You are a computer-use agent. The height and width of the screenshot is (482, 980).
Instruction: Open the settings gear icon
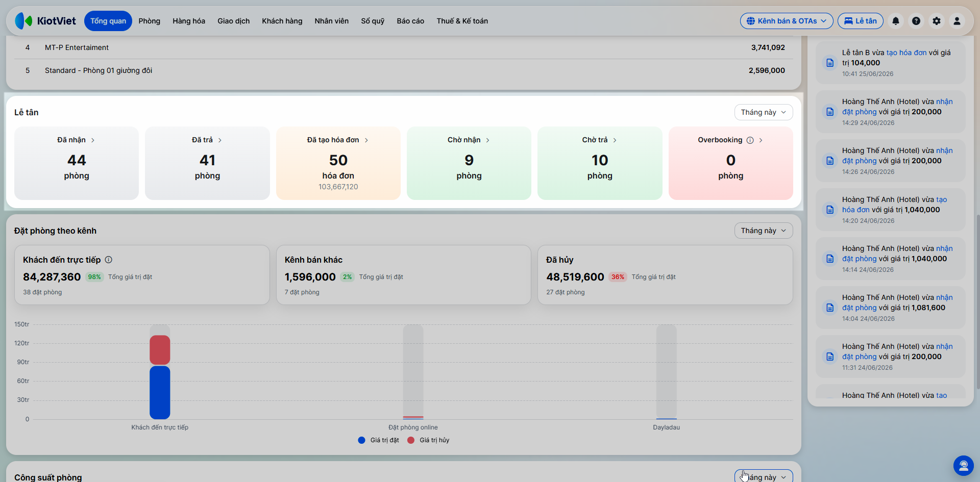tap(937, 21)
